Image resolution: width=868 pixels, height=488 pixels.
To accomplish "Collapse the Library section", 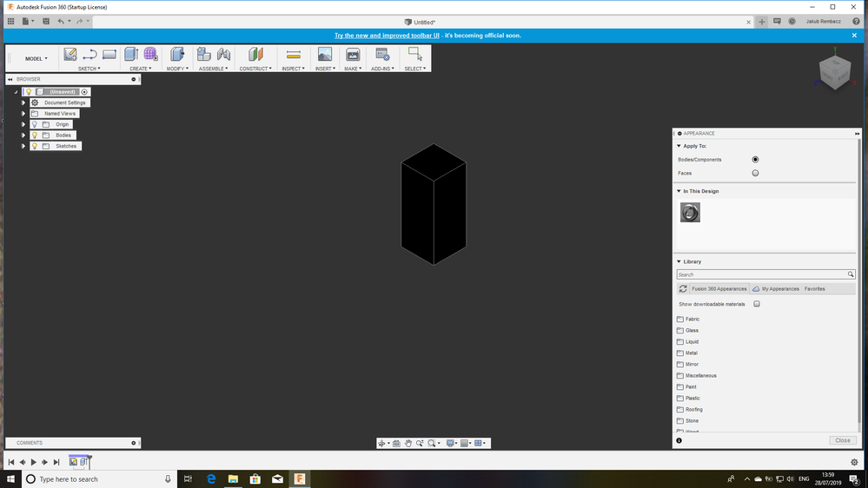I will tap(679, 261).
